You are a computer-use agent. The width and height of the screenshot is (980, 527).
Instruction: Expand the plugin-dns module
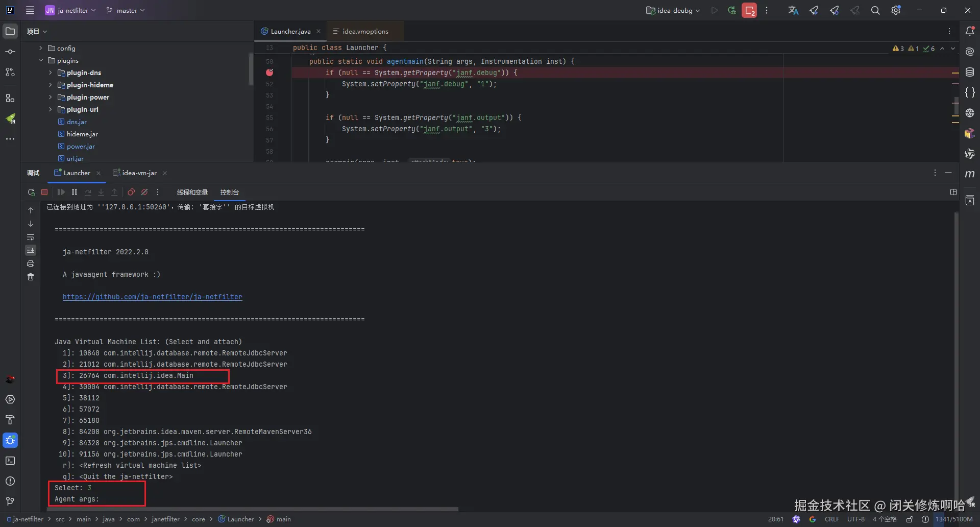point(50,73)
